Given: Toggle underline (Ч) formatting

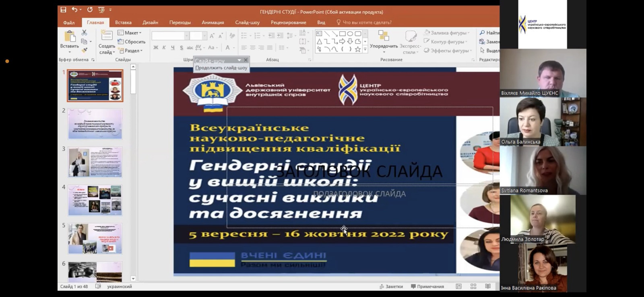Looking at the screenshot, I should pos(173,47).
